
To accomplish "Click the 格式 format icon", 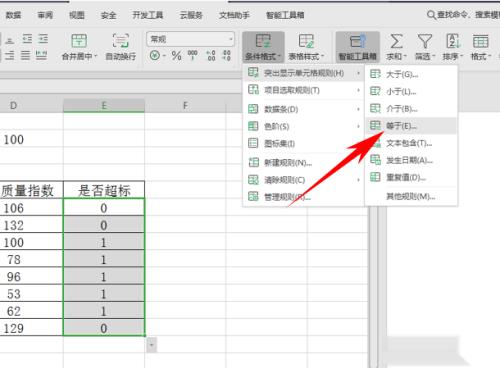I will click(480, 41).
